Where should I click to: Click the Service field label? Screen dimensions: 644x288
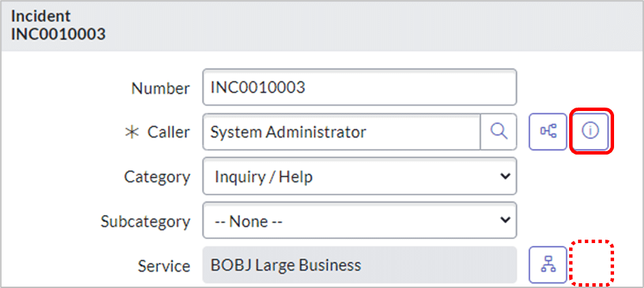[164, 266]
